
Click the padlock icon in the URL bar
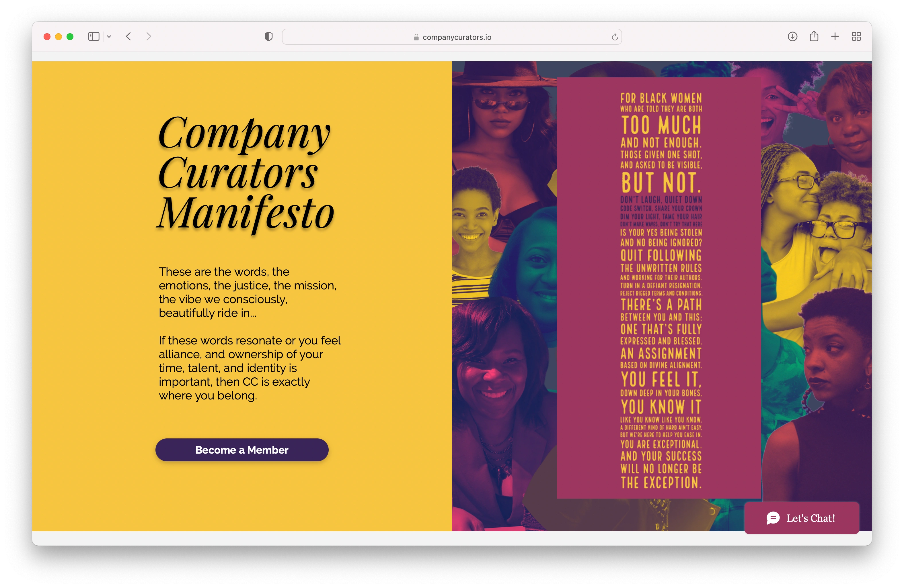(x=416, y=37)
